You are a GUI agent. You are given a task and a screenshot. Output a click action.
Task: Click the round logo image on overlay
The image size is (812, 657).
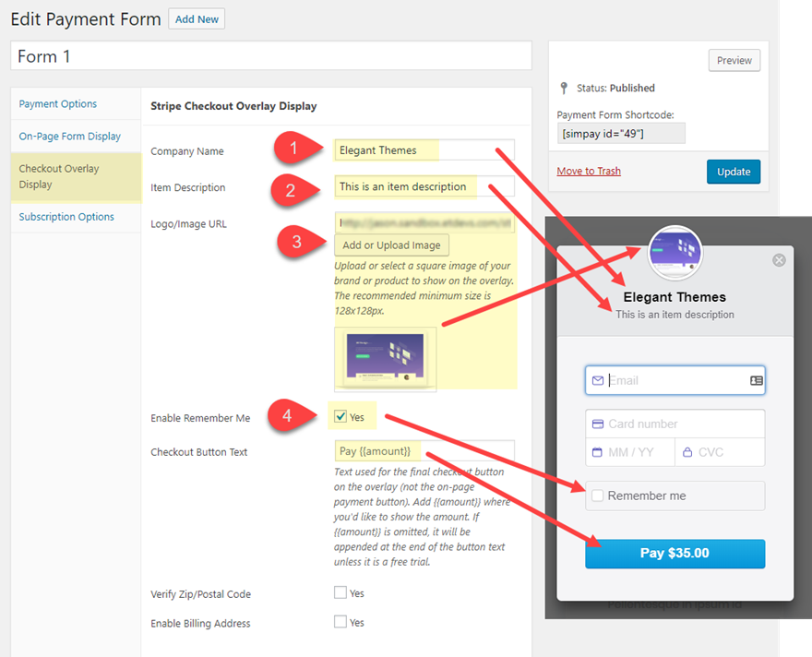tap(675, 253)
